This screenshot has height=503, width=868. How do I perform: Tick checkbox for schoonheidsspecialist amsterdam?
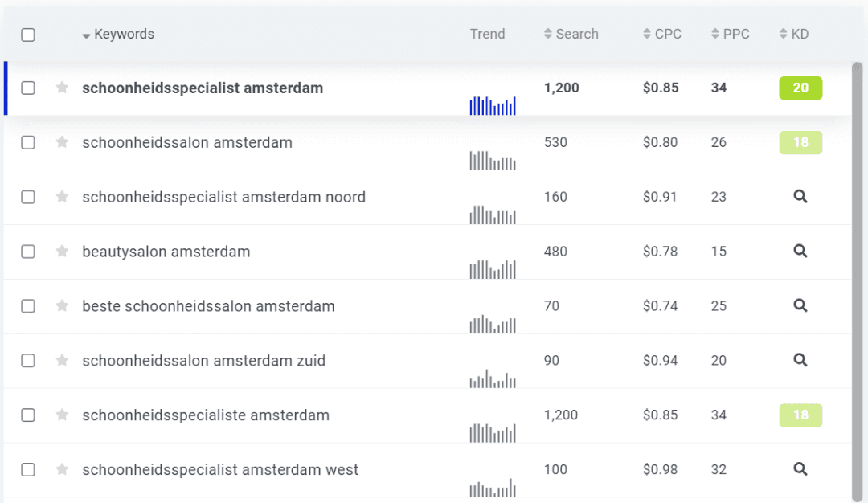tap(28, 88)
